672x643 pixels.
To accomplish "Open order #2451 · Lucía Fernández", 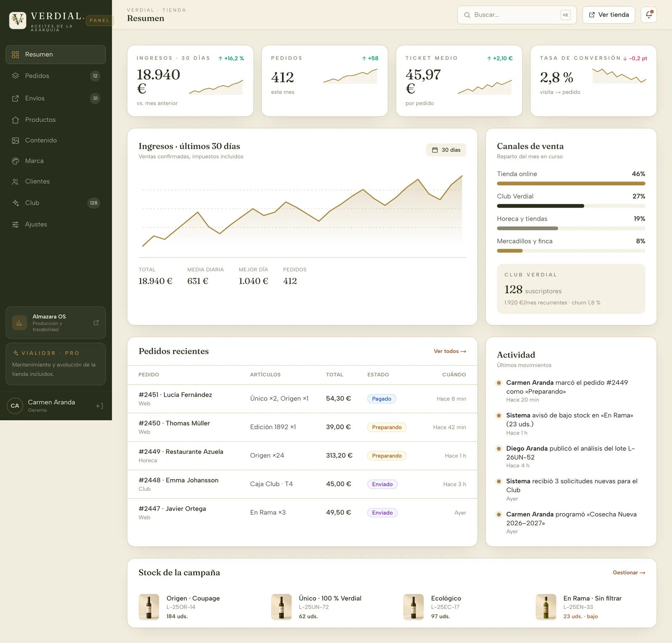I will coord(302,399).
